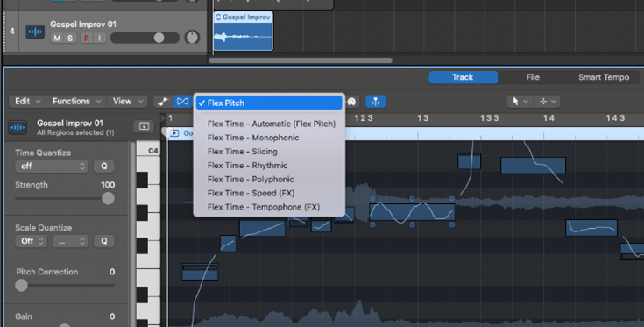Click the Pitch Correction slider handle

click(21, 285)
